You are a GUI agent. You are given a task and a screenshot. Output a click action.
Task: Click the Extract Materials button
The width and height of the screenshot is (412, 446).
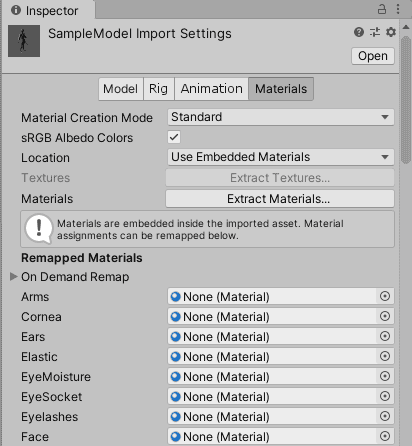(x=280, y=199)
